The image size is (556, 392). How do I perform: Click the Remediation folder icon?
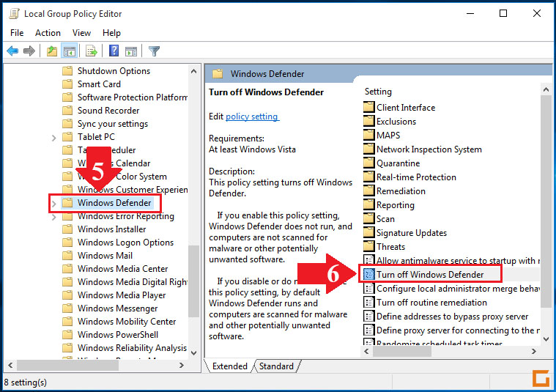(368, 191)
